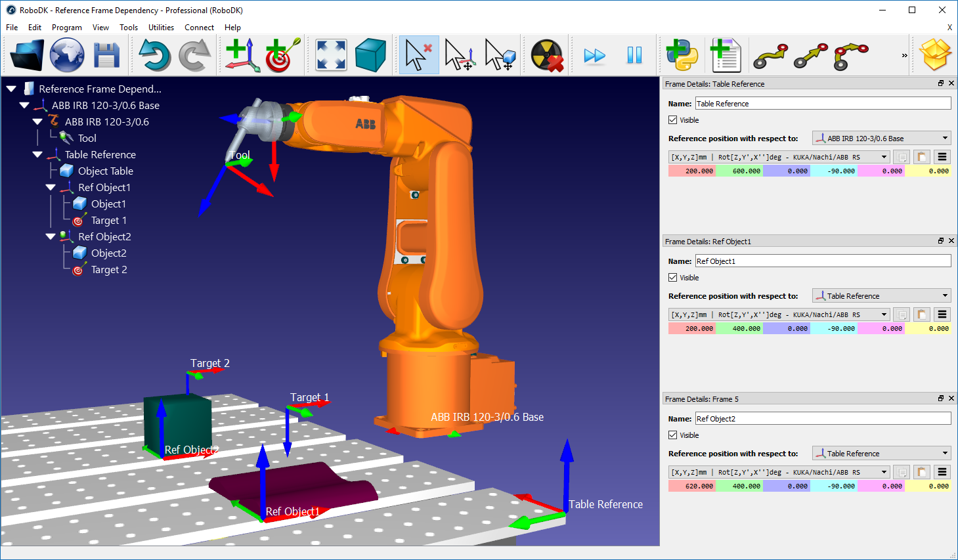Image resolution: width=958 pixels, height=560 pixels.
Task: Collapse the ABB IRB 120-3/0.6 Base tree node
Action: [x=24, y=105]
